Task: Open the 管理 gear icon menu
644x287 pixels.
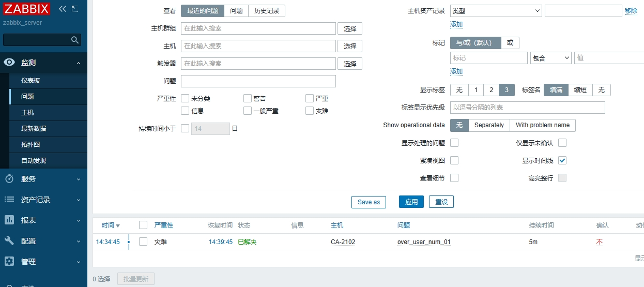Action: (9, 262)
